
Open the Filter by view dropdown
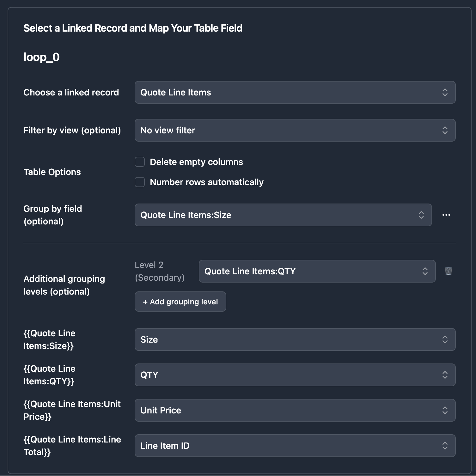tap(284, 130)
